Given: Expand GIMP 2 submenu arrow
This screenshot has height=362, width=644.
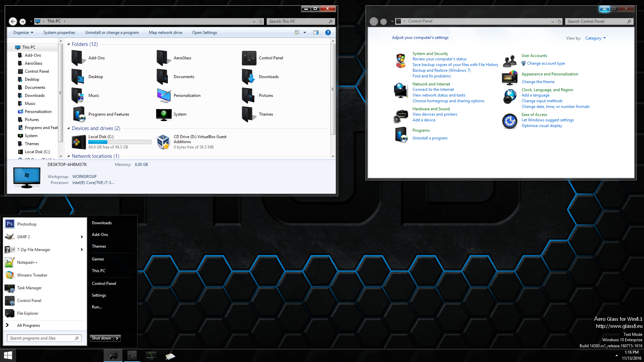Looking at the screenshot, I should tap(82, 237).
